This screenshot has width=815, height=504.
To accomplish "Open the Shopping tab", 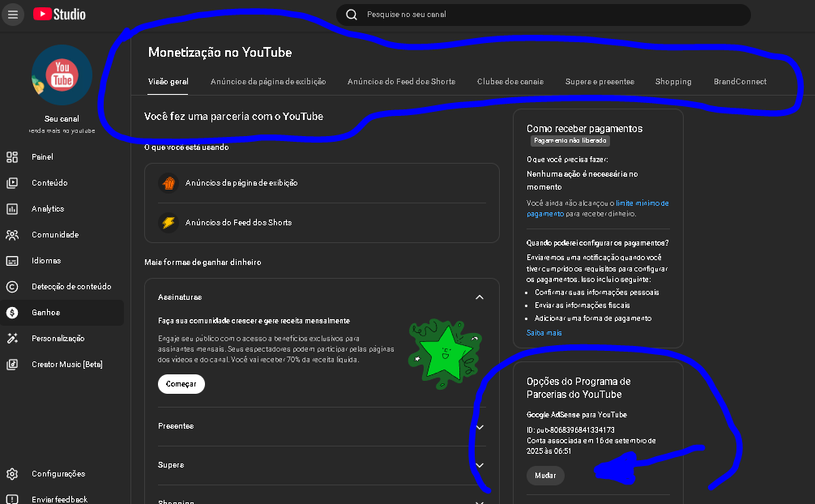I will point(673,82).
